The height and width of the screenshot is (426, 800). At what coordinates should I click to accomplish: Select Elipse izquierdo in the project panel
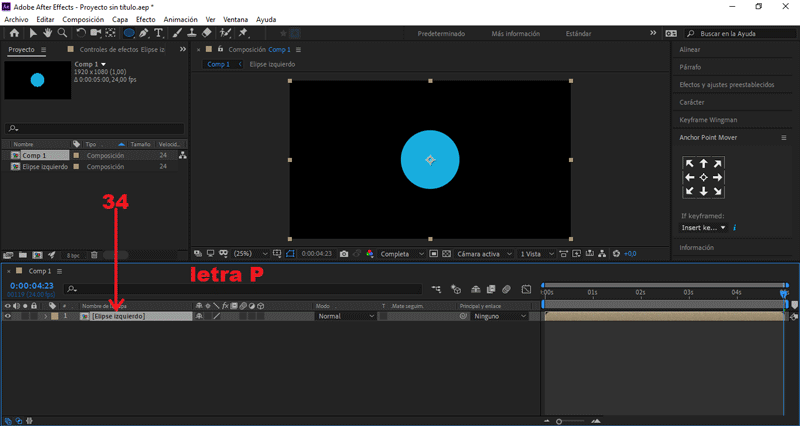click(x=45, y=167)
